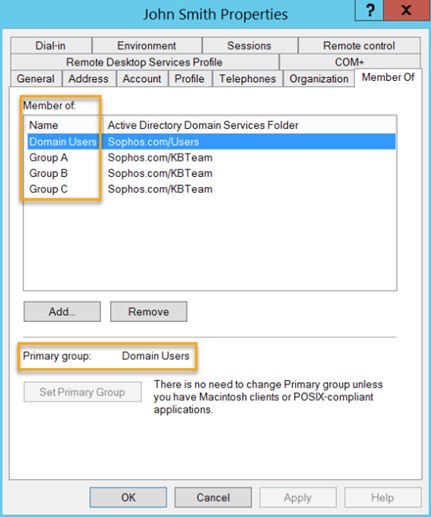Click the Set Primary Group button
This screenshot has width=431, height=517.
pyautogui.click(x=82, y=392)
